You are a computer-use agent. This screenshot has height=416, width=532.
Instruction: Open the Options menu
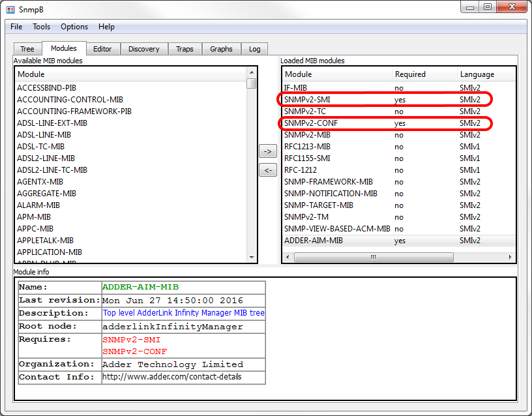pos(74,27)
